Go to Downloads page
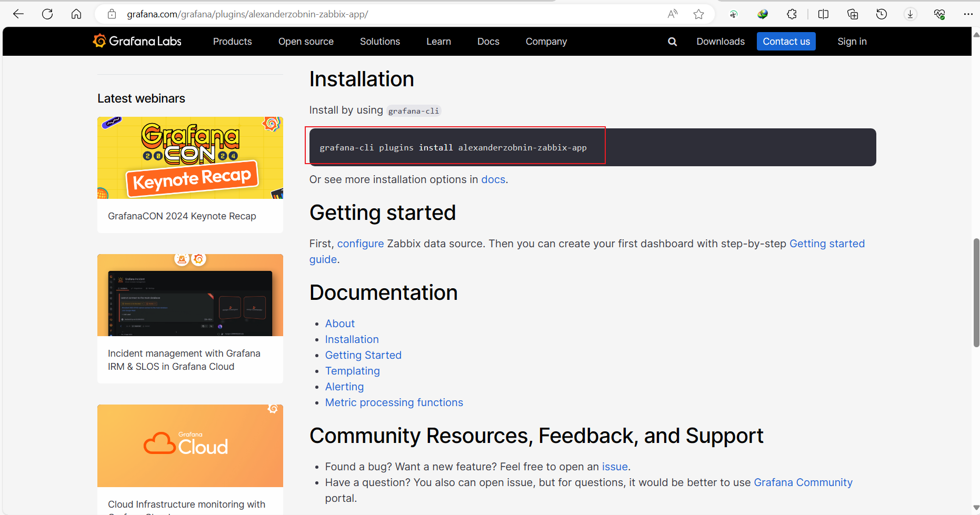Screen dimensions: 980x515 tap(721, 42)
